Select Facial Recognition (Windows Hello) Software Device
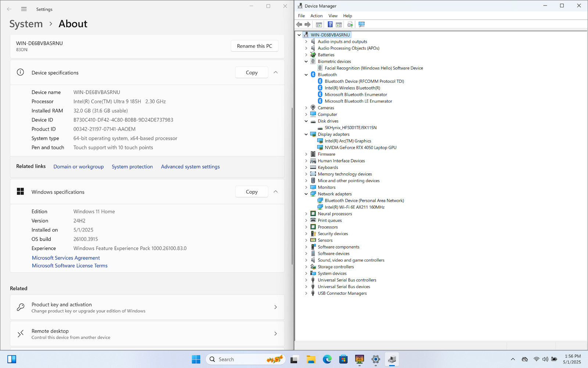 374,68
